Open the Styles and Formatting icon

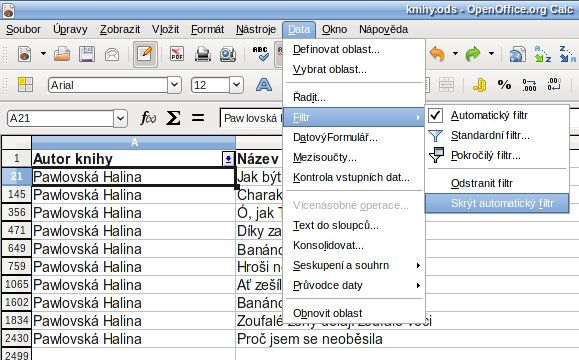pos(25,85)
